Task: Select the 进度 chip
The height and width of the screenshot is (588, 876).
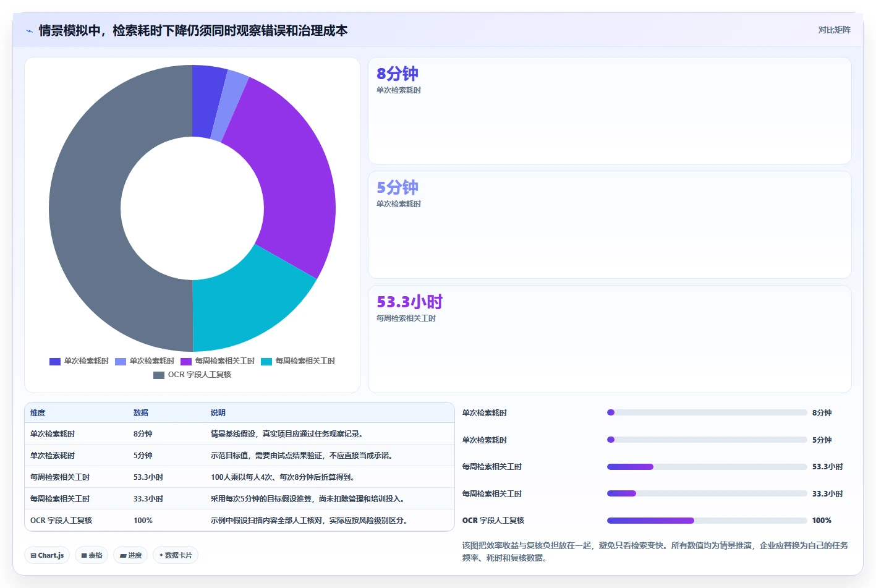Action: pyautogui.click(x=130, y=555)
